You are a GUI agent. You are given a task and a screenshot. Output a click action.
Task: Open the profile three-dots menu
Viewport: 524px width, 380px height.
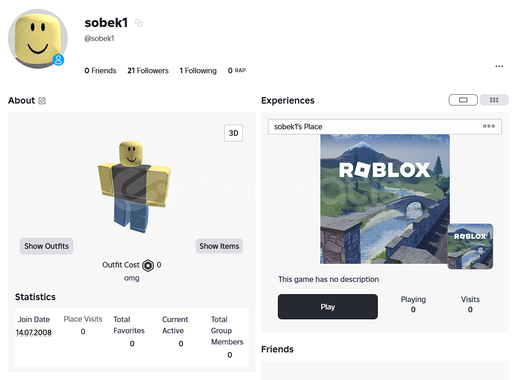(x=499, y=66)
